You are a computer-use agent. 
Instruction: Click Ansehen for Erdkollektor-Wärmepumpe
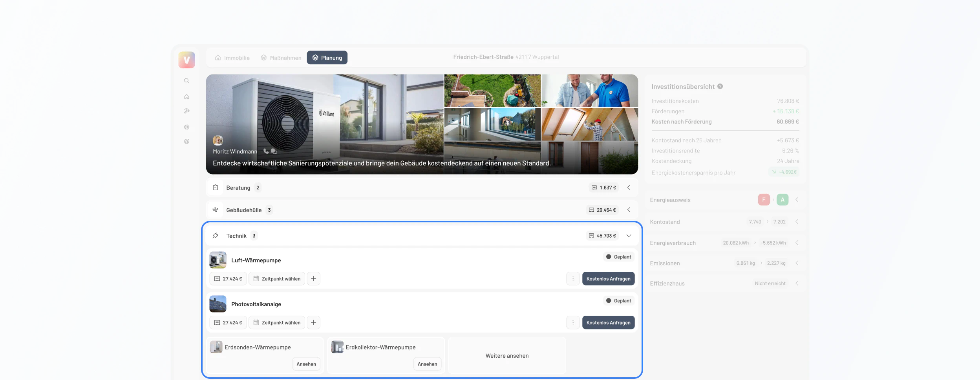(427, 364)
